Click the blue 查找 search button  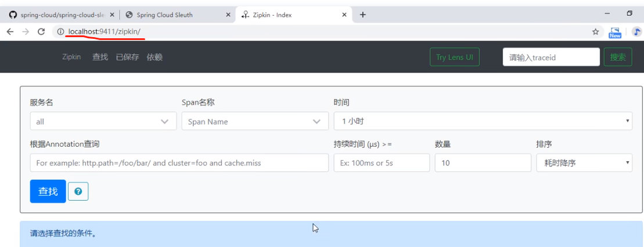pos(48,191)
